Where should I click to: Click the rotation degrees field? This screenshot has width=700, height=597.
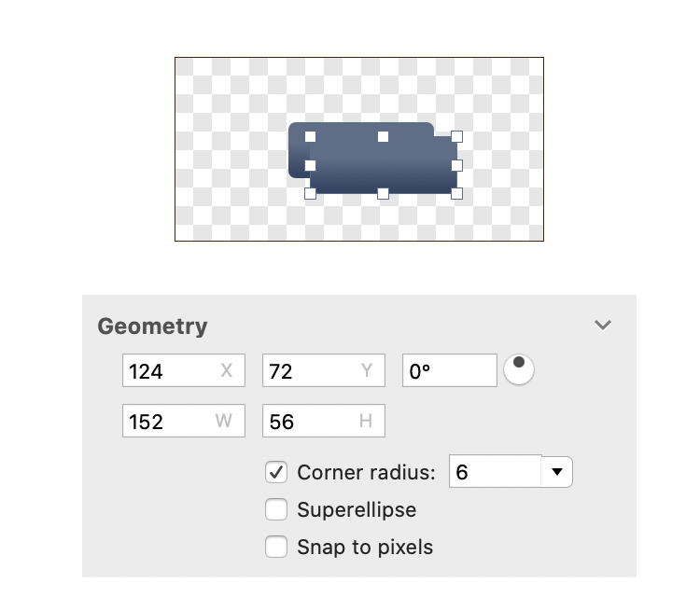[x=449, y=371]
